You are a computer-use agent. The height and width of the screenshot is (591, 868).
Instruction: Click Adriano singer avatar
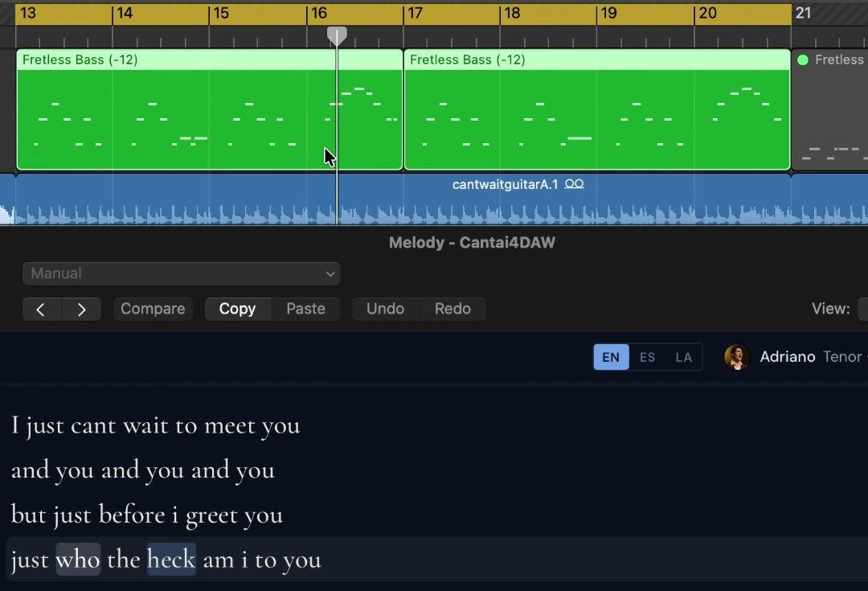click(737, 357)
